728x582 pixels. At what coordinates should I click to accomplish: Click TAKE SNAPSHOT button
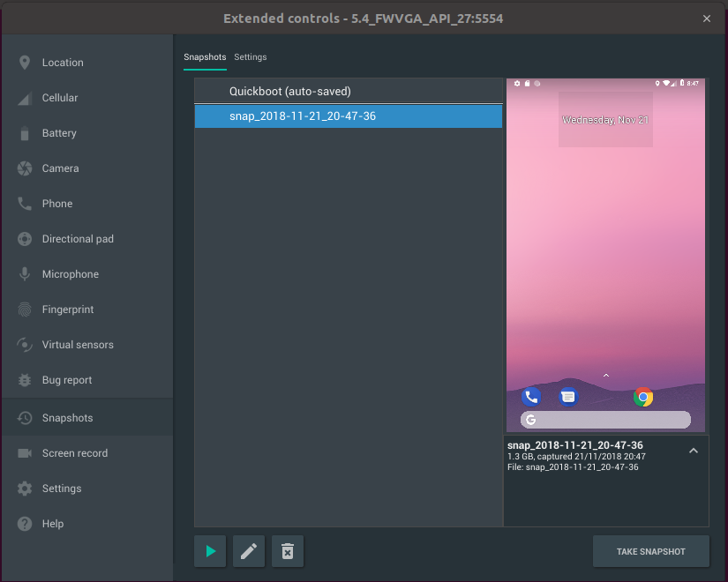(650, 551)
